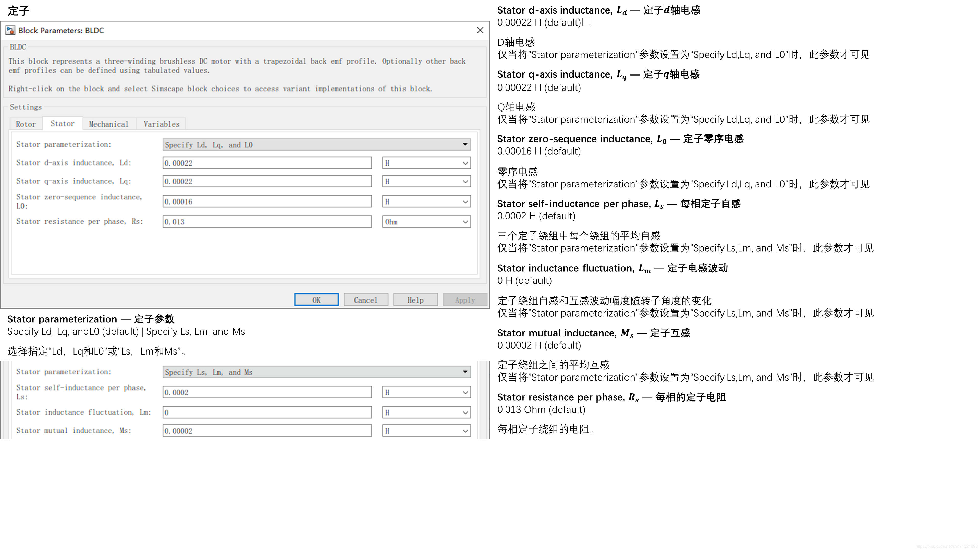Click the 'Settings' group label
The height and width of the screenshot is (551, 980).
(x=26, y=107)
